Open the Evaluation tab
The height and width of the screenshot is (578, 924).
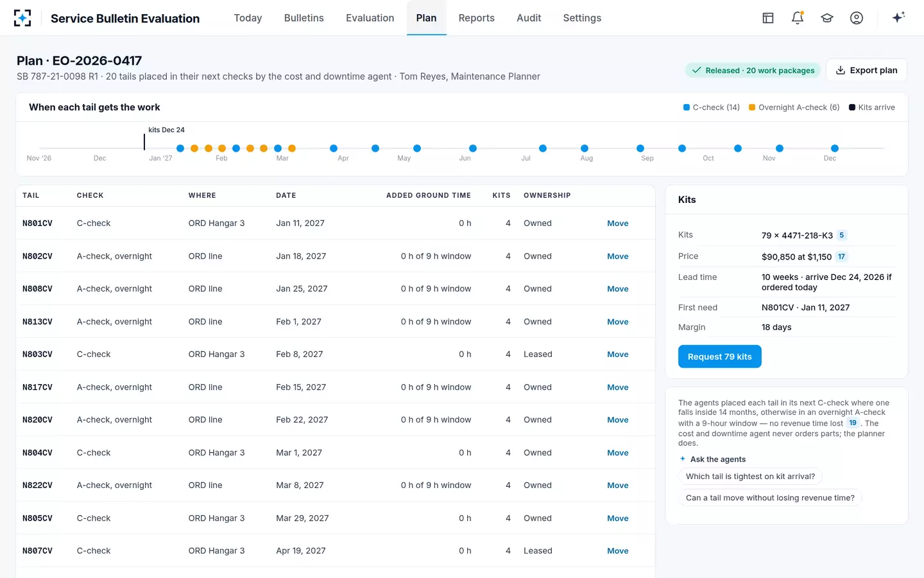[x=370, y=18]
